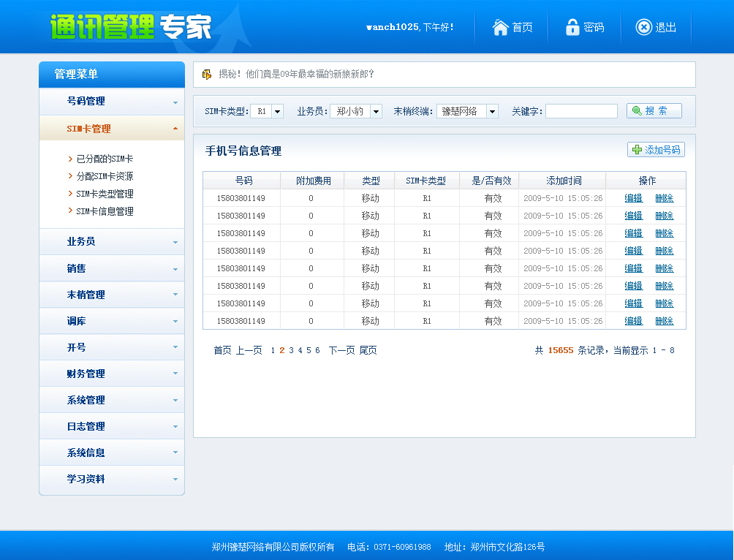The height and width of the screenshot is (560, 734).
Task: Expand the 系统管理 menu section
Action: point(112,400)
